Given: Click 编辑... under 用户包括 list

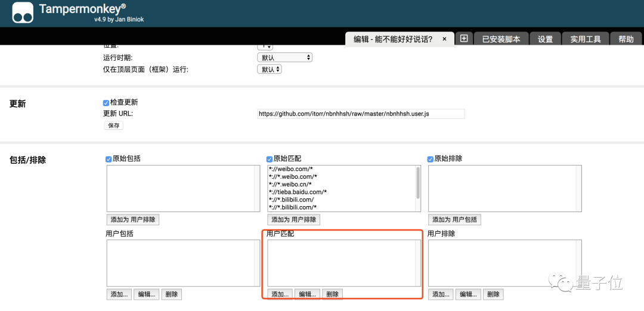Looking at the screenshot, I should [x=147, y=294].
